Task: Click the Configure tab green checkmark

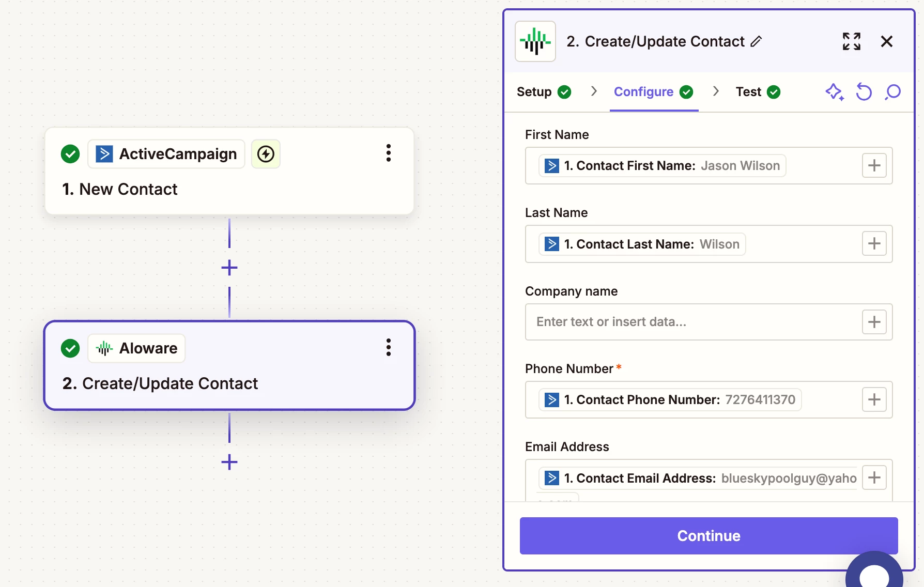Action: pyautogui.click(x=686, y=92)
